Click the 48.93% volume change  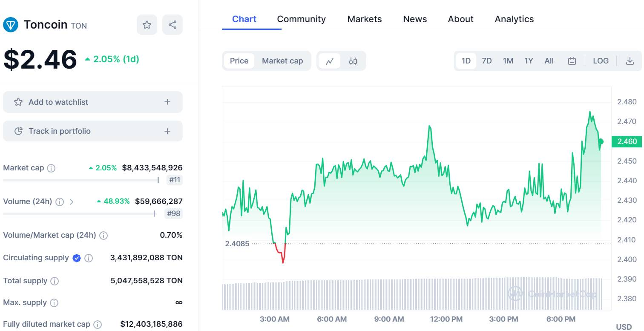click(113, 201)
